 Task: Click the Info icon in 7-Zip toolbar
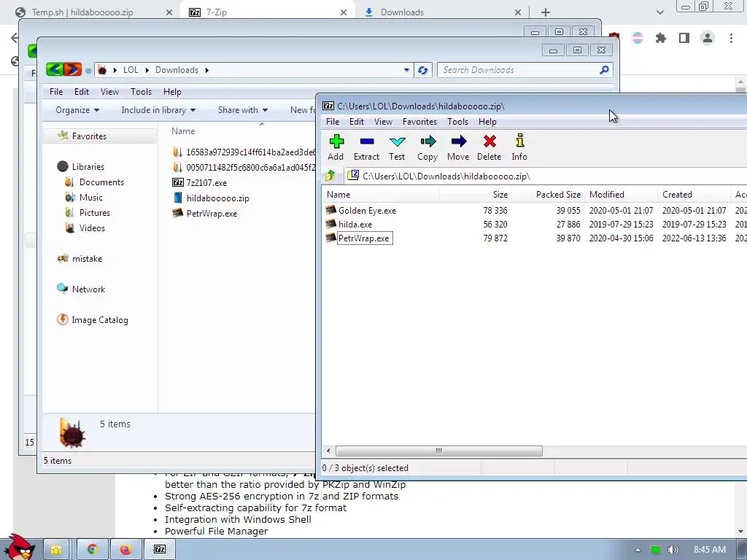[x=519, y=147]
